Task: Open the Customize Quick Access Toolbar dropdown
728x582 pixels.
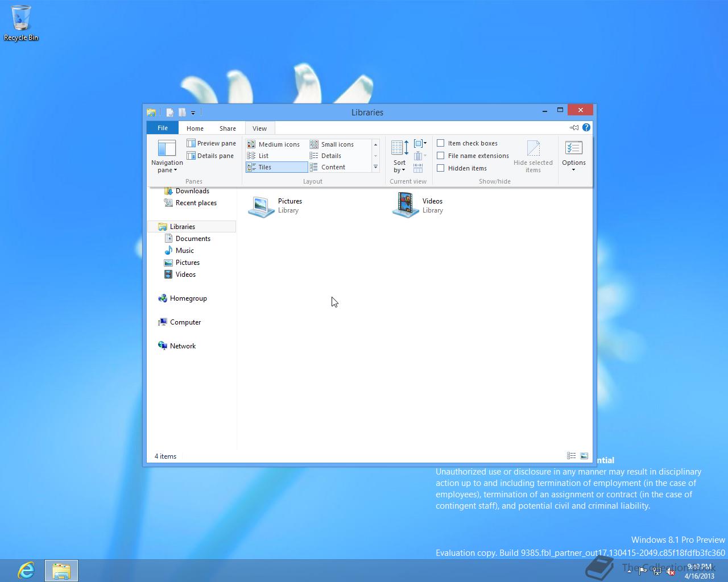Action: (193, 113)
